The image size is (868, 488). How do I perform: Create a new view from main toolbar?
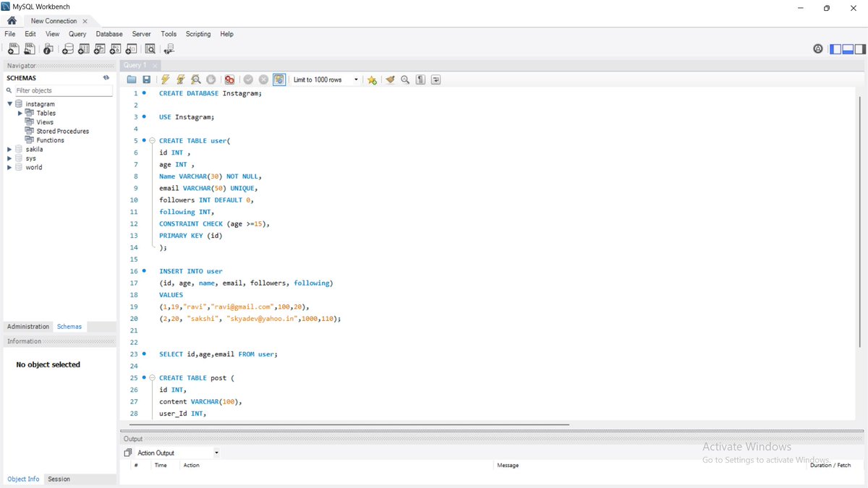100,49
